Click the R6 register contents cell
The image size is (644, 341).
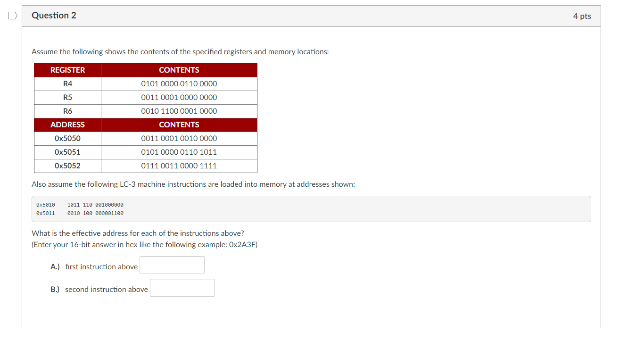click(x=179, y=111)
